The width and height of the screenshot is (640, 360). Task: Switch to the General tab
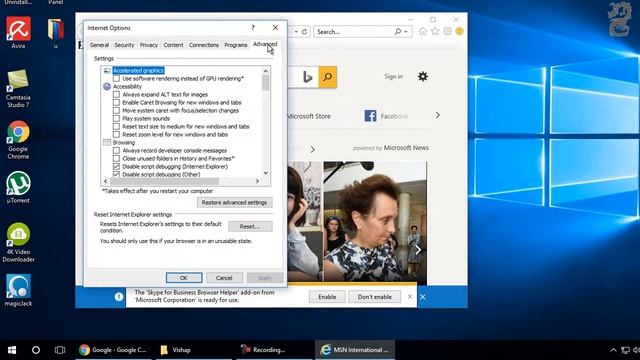(x=99, y=45)
